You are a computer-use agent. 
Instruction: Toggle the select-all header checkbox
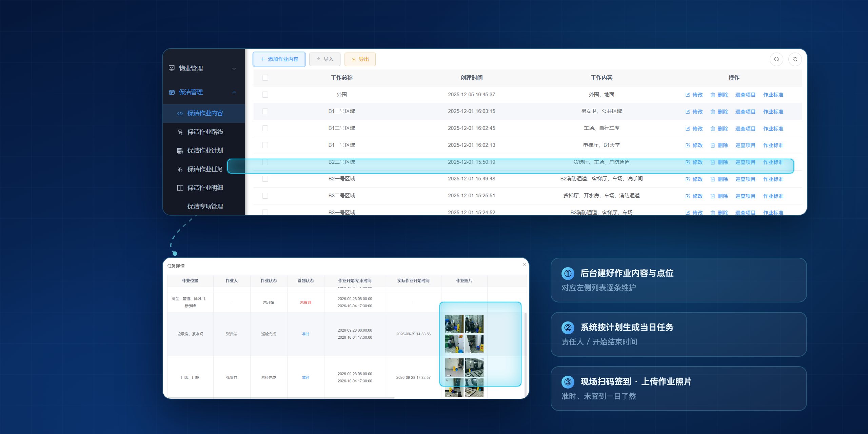[265, 78]
